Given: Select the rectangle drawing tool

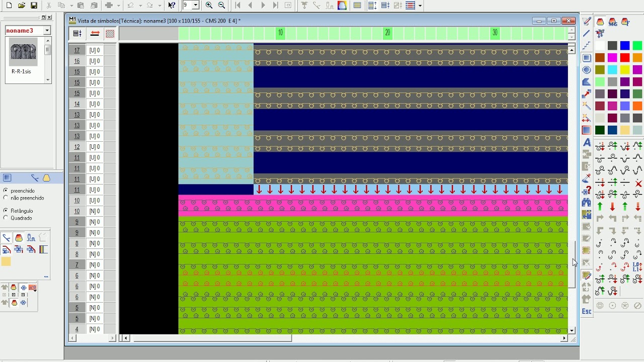Looking at the screenshot, I should (x=587, y=58).
